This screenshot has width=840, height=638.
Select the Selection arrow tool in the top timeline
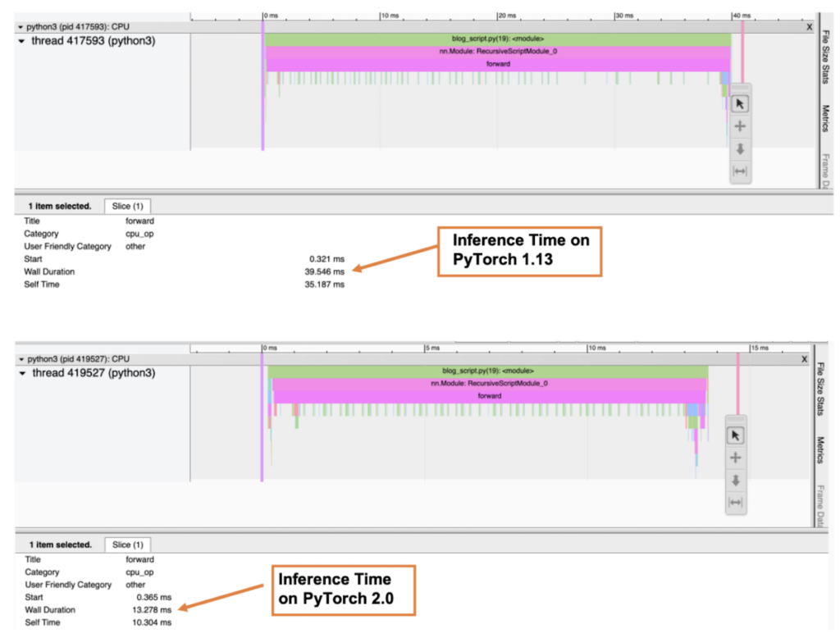pos(740,103)
